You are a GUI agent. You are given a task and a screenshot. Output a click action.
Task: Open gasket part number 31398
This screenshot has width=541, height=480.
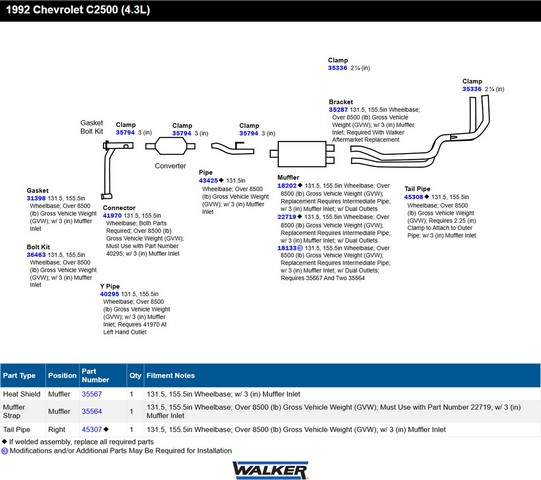pyautogui.click(x=36, y=198)
